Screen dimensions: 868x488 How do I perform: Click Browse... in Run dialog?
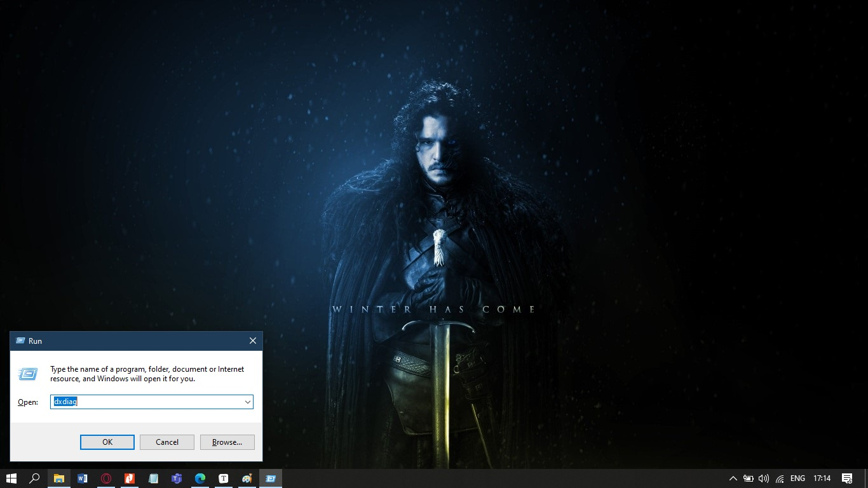click(227, 442)
